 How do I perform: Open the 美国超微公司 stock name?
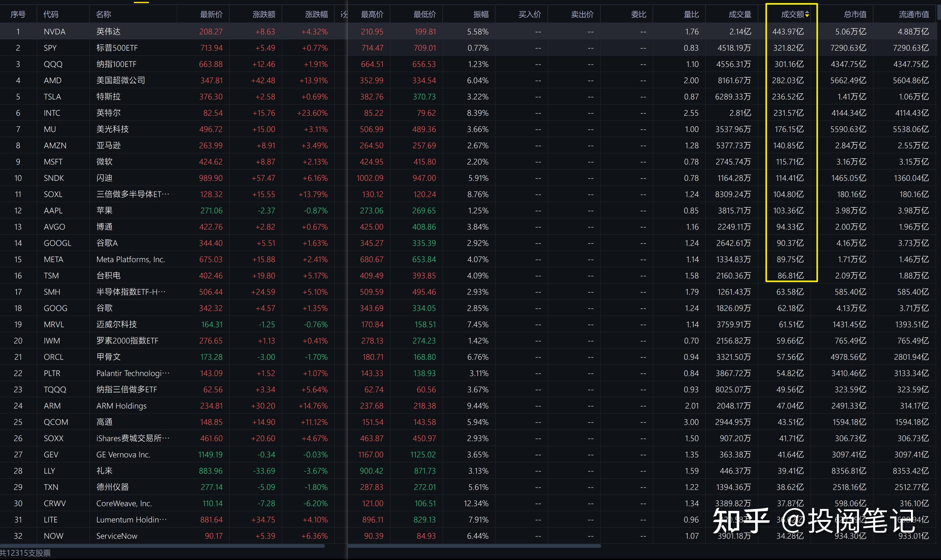click(x=121, y=80)
